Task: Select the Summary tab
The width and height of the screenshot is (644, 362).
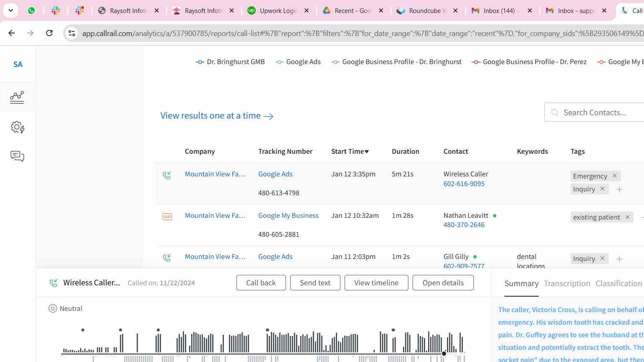Action: pos(522,284)
